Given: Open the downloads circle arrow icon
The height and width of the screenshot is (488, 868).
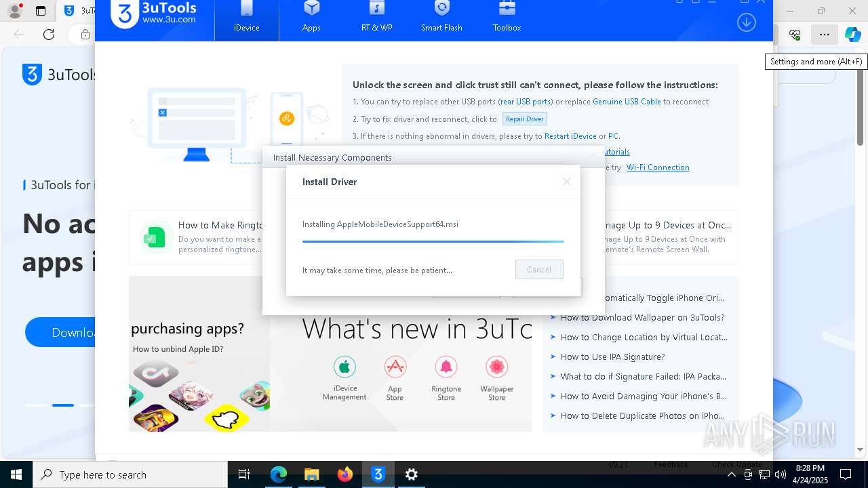Looking at the screenshot, I should tap(746, 22).
